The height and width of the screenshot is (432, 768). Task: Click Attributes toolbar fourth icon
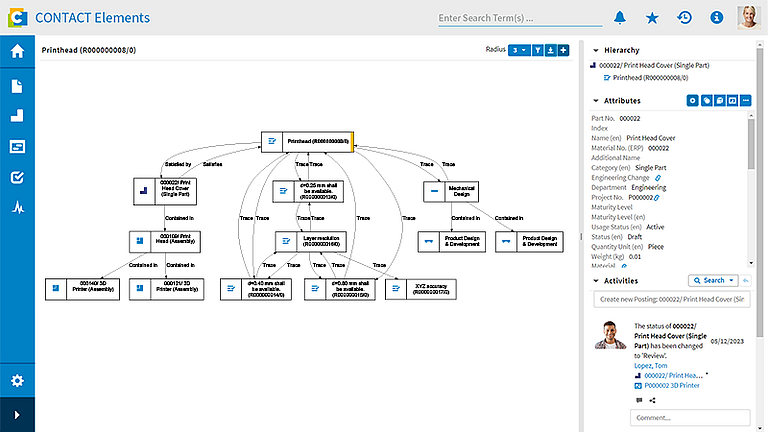[732, 100]
